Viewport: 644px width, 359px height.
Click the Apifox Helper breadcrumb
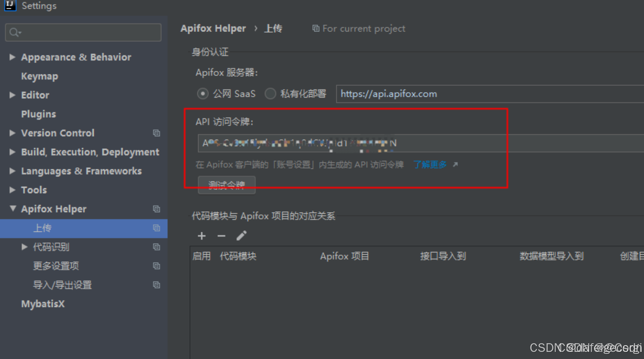pyautogui.click(x=213, y=28)
